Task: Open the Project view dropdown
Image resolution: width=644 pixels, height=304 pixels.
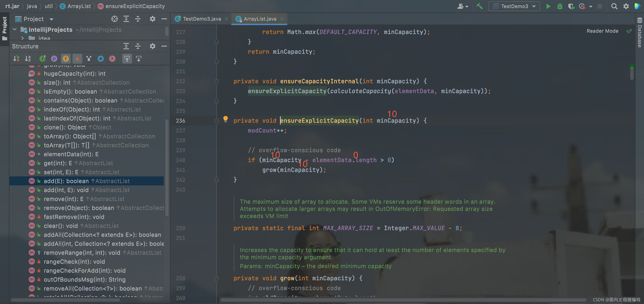Action: click(x=51, y=19)
